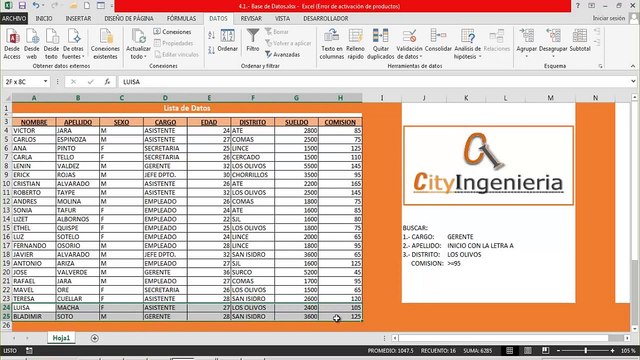Zoom in with plus button
The width and height of the screenshot is (640, 360).
613,351
